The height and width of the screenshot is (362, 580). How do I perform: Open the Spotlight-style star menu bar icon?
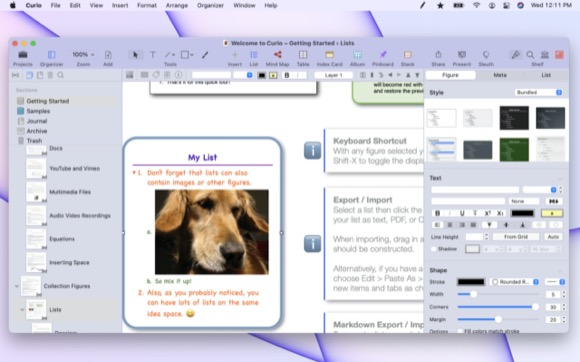[440, 6]
